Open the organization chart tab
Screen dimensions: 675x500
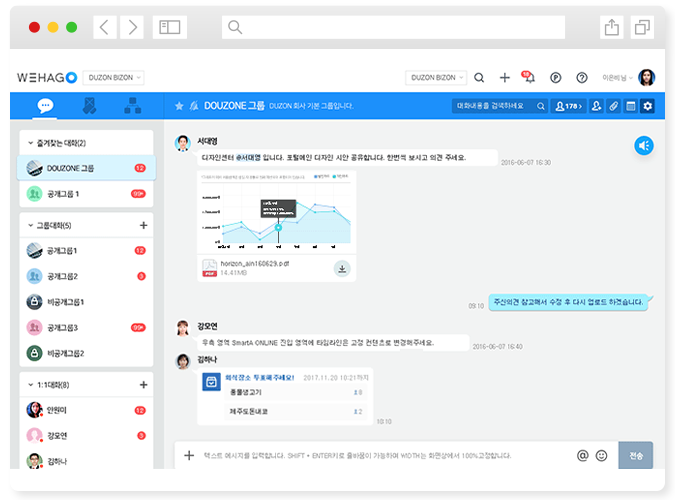pyautogui.click(x=133, y=106)
